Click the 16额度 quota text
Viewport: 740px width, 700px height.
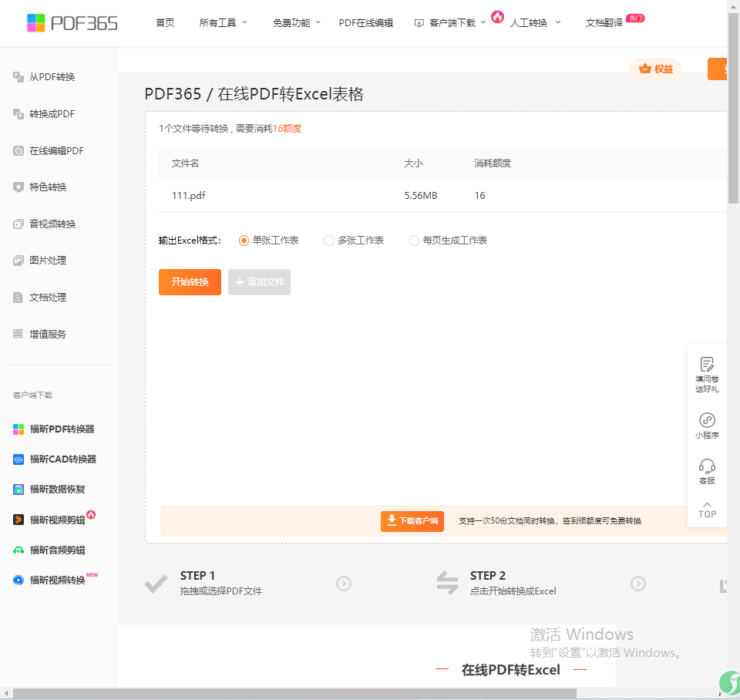coord(287,129)
